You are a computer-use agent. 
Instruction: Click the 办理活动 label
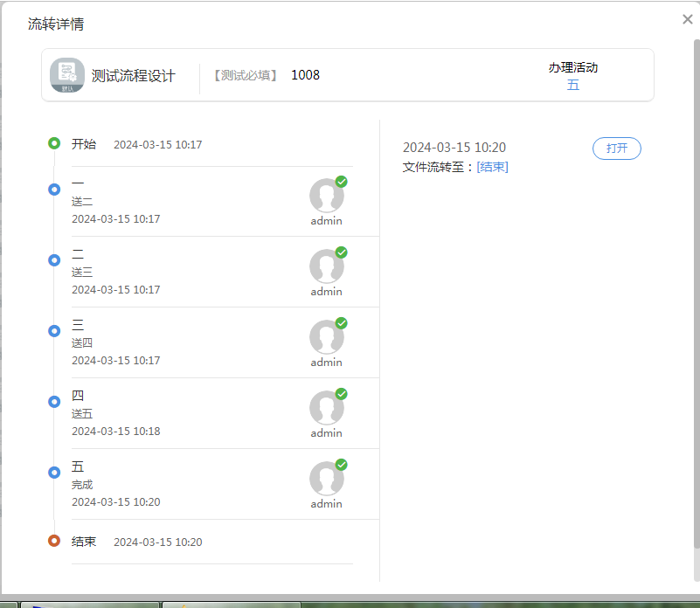click(572, 67)
